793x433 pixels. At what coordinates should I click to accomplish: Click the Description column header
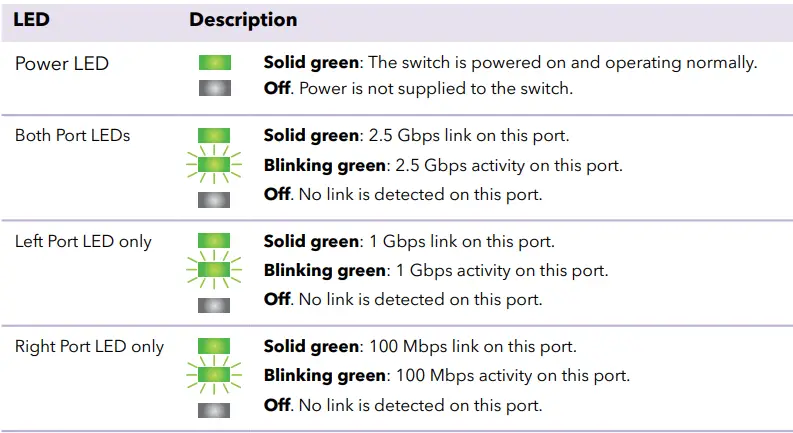point(243,20)
